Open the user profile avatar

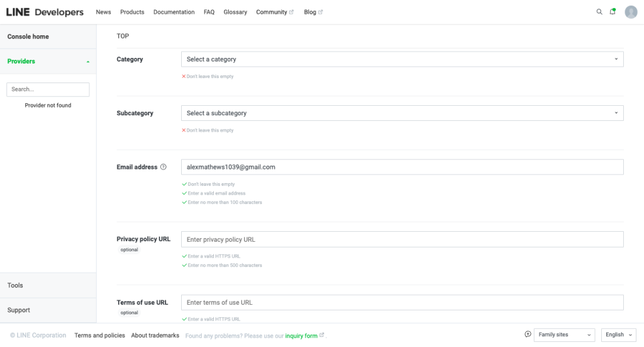tap(631, 12)
